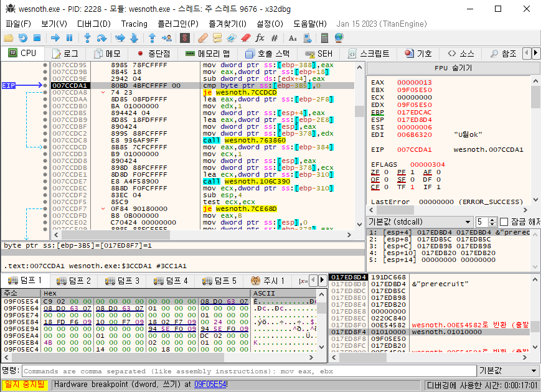
Task: Toggle breakpoint dot at address 007CCDC8
Action: coord(45,141)
